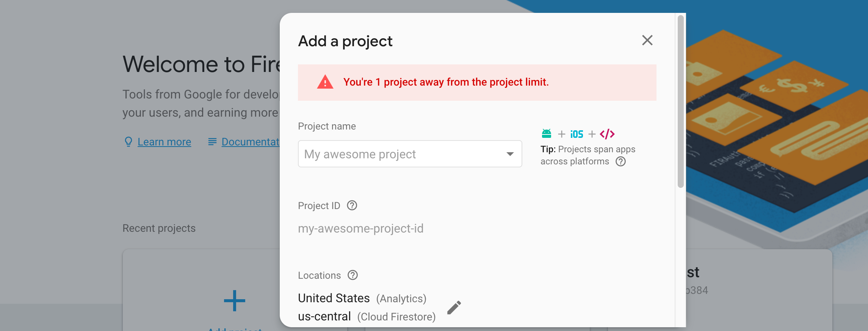The image size is (868, 331).
Task: Select the iOS platform icon
Action: click(576, 133)
